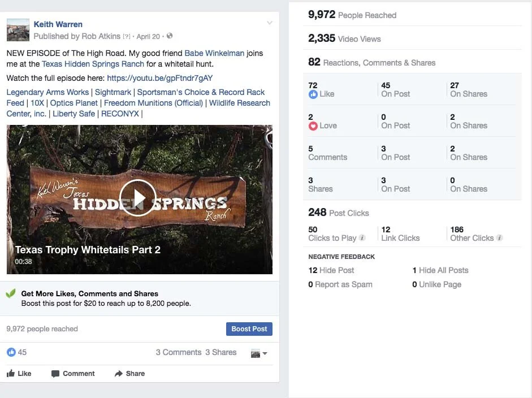Screen dimensions: 532x398
Task: Click the green leaf boost suggestion icon
Action: pos(11,293)
